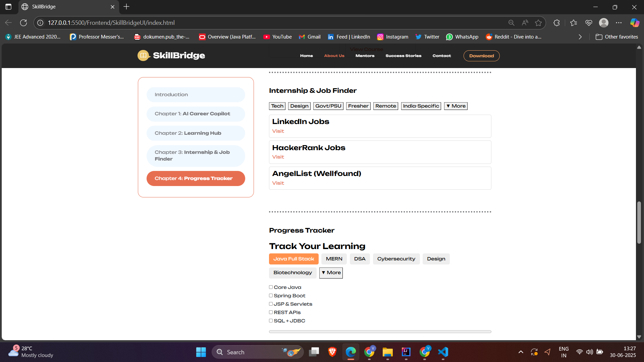Open browser Extensions puzzle icon
The height and width of the screenshot is (362, 644).
[556, 23]
